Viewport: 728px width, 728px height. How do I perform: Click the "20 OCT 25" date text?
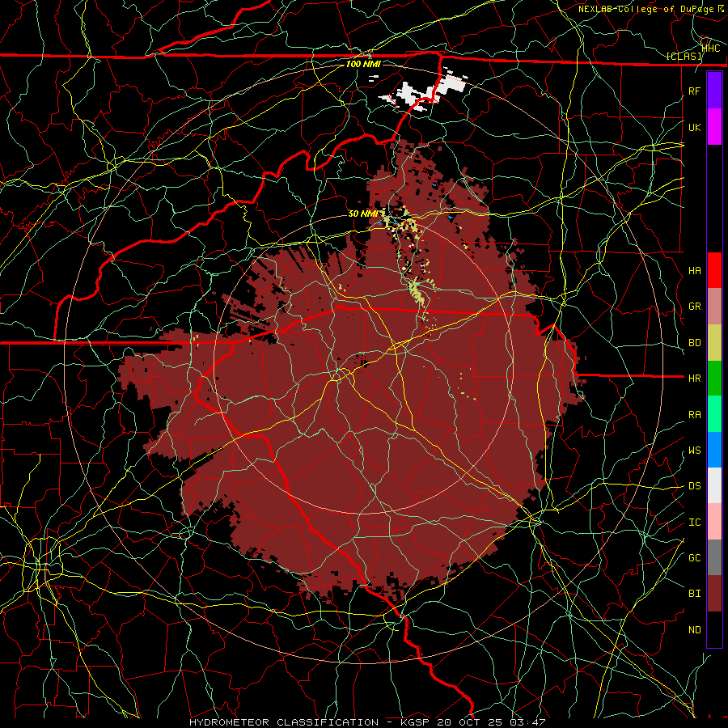pyautogui.click(x=470, y=722)
